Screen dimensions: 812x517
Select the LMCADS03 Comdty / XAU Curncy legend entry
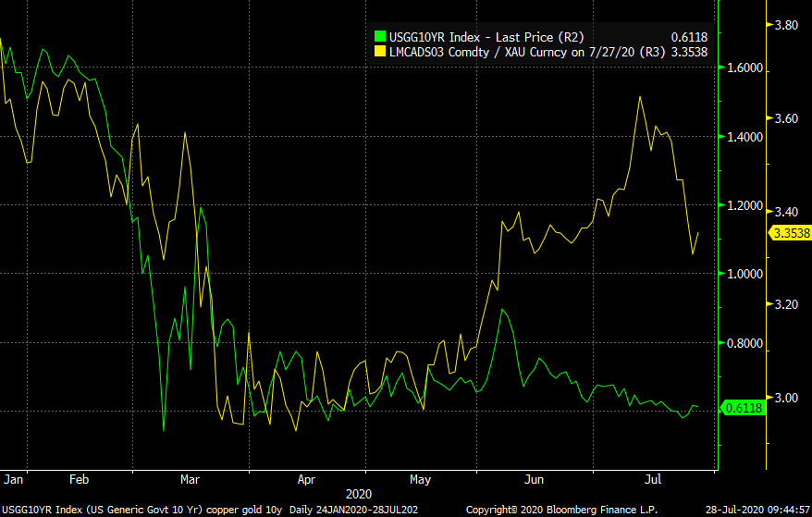[525, 52]
